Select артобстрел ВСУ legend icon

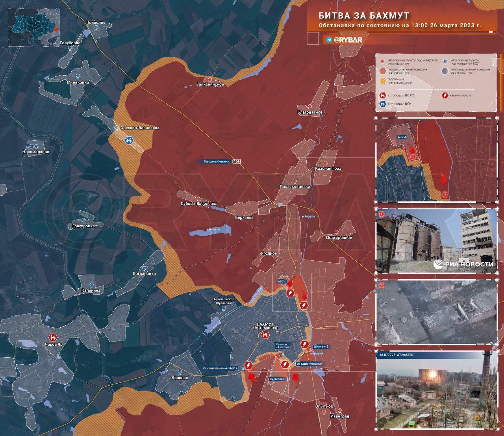(x=382, y=104)
